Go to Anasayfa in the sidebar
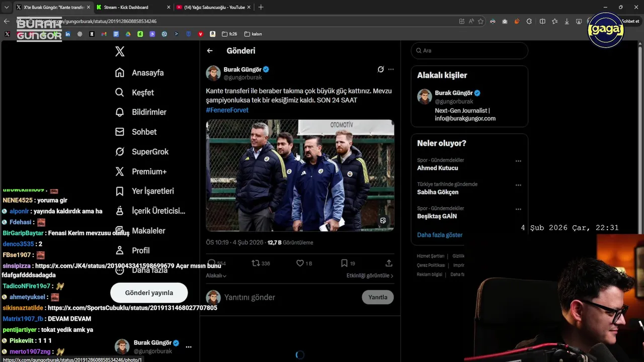The image size is (644, 362). point(139,72)
